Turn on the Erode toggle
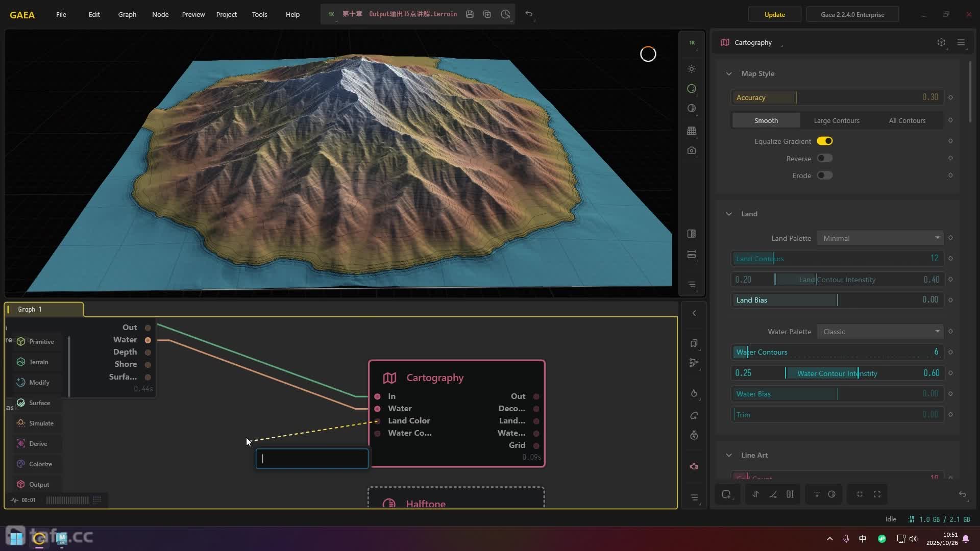 pos(824,175)
